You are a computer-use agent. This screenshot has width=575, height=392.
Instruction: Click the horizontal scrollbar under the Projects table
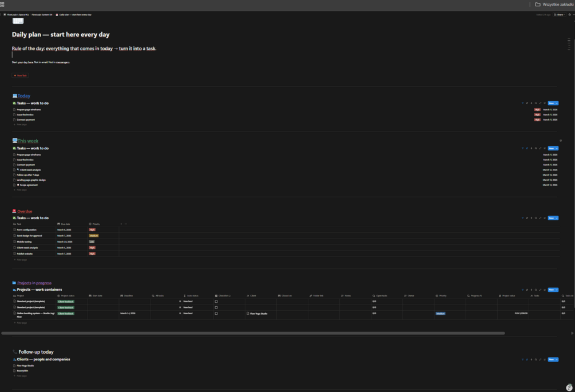(x=253, y=333)
